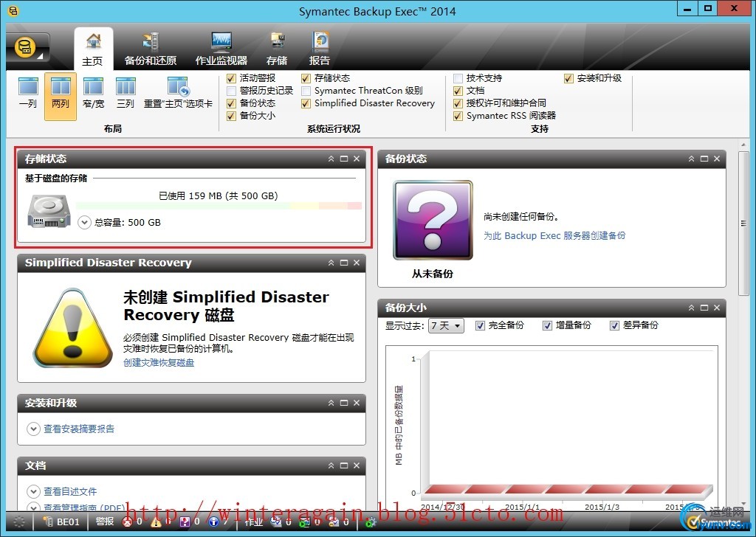Toggle the 授权许可和维护合同 checkbox
The image size is (756, 537).
[x=458, y=103]
